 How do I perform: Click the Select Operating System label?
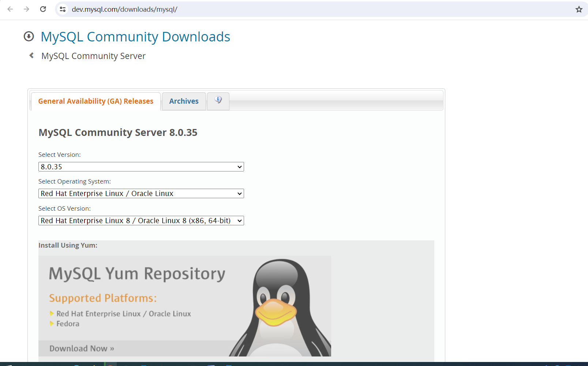pyautogui.click(x=75, y=181)
